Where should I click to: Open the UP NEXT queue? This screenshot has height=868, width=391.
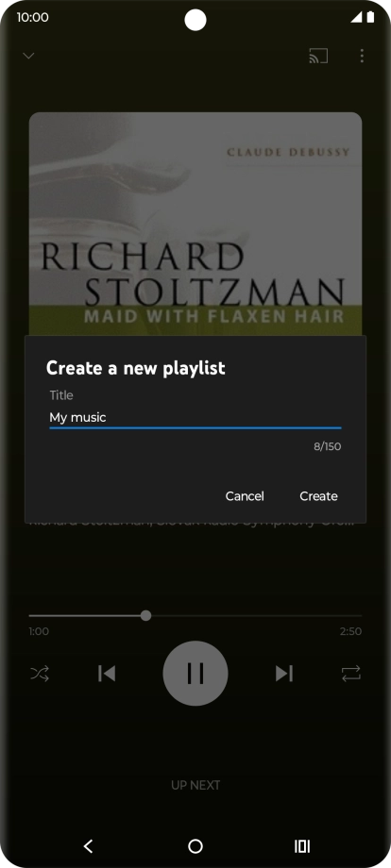click(x=195, y=785)
